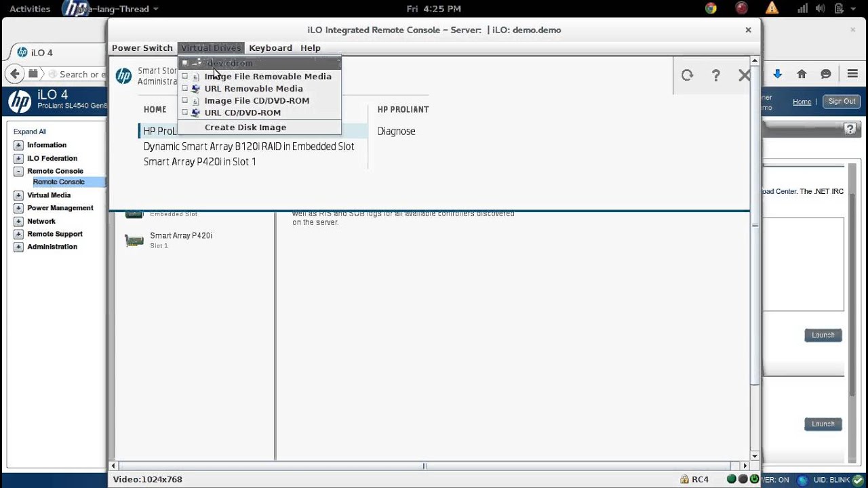Viewport: 868px width, 488px height.
Task: Expand the Remote Support tree node
Action: (x=18, y=234)
